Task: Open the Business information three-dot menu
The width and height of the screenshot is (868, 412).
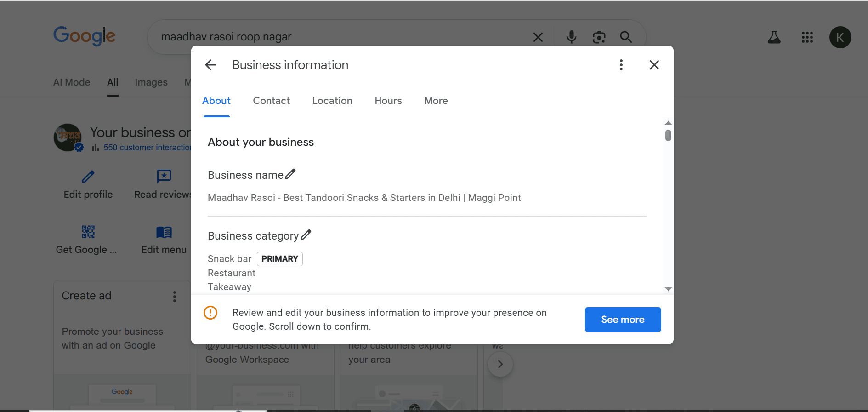Action: coord(621,65)
